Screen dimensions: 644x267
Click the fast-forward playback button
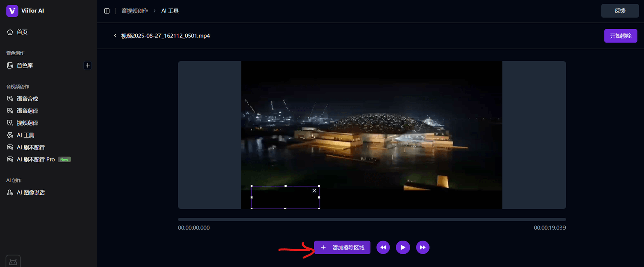pos(423,247)
